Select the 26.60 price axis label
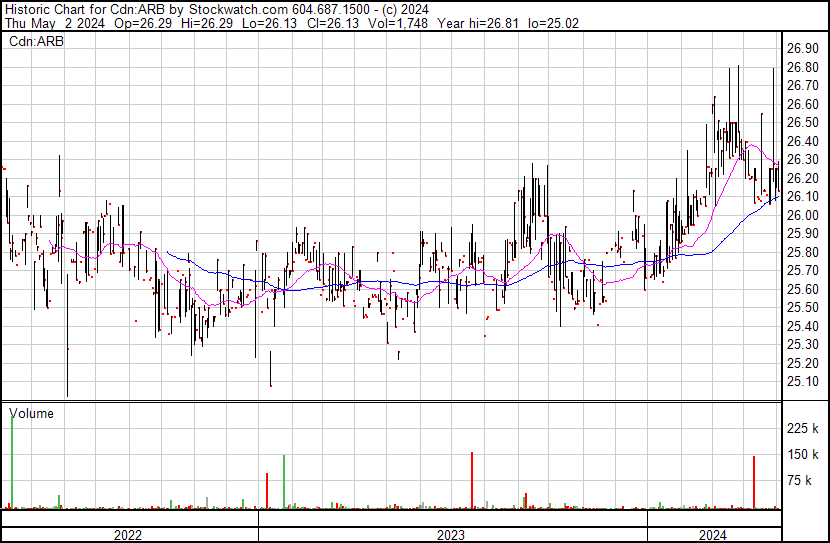 pos(802,104)
